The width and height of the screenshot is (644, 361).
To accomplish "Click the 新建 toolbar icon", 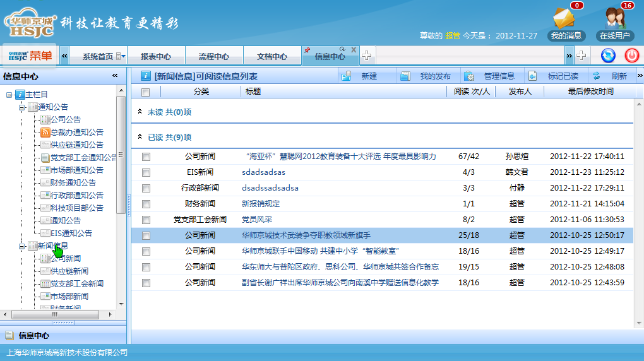I will 346,76.
